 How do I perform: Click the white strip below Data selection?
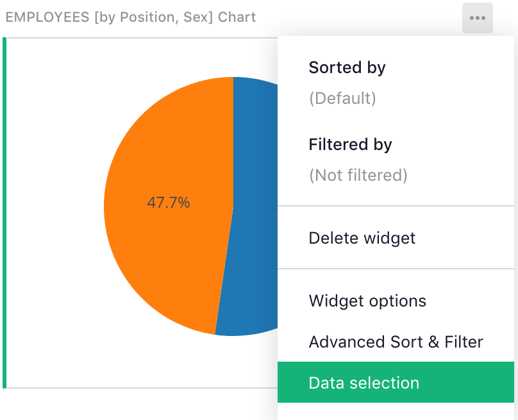coord(396,411)
